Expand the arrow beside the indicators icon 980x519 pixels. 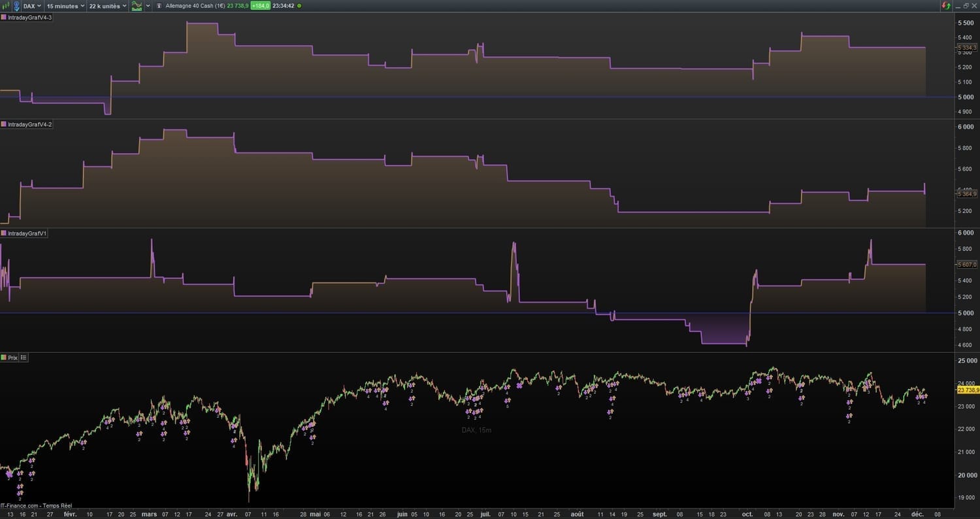click(148, 6)
